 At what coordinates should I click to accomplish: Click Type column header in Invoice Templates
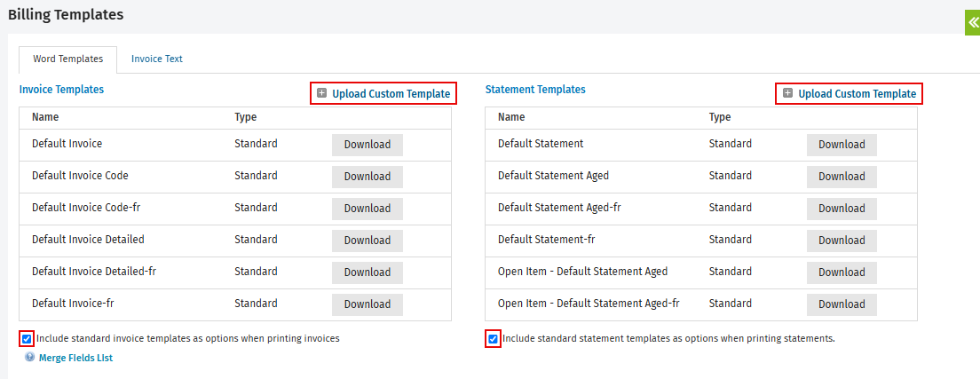coord(246,117)
